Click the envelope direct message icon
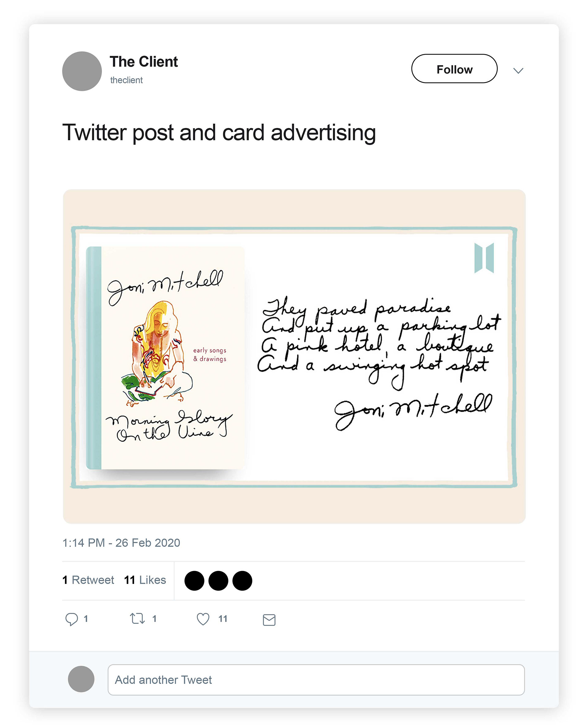Viewport: 588px width, 728px height. [x=269, y=620]
